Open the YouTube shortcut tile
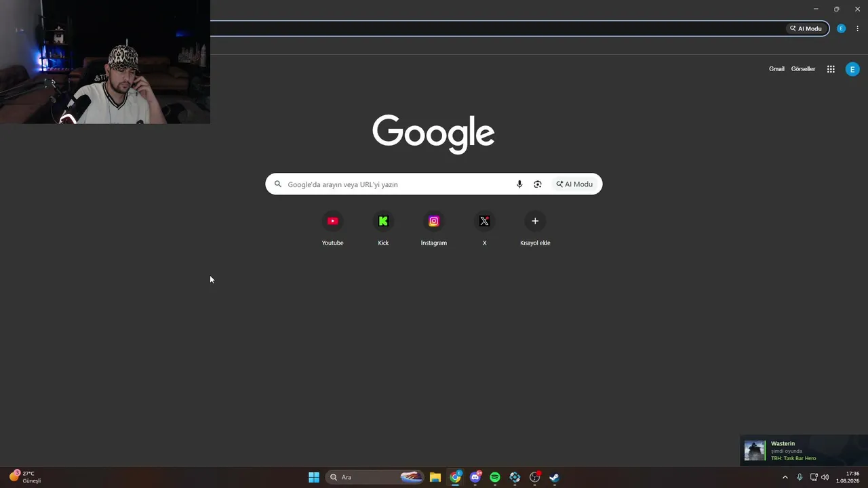Image resolution: width=868 pixels, height=488 pixels. (332, 221)
